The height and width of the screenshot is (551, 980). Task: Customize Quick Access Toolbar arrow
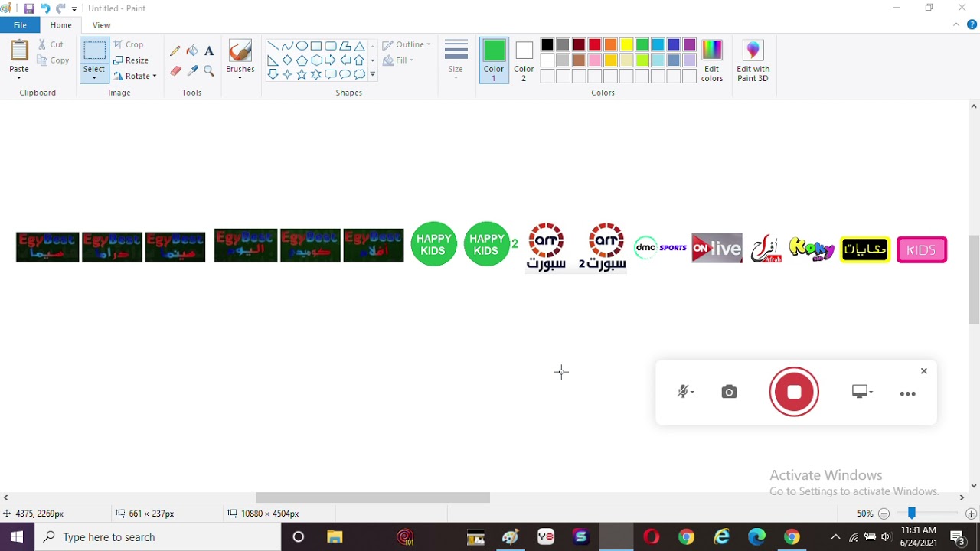74,9
